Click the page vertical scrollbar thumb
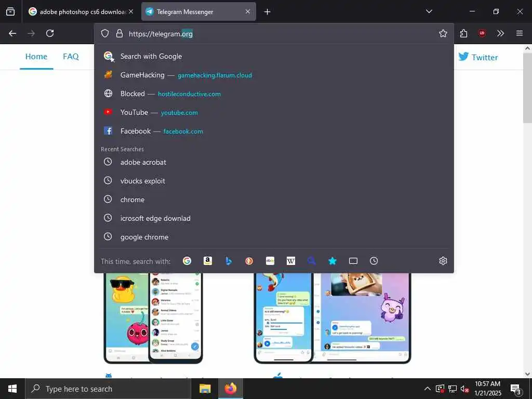The width and height of the screenshot is (532, 399). [527, 87]
